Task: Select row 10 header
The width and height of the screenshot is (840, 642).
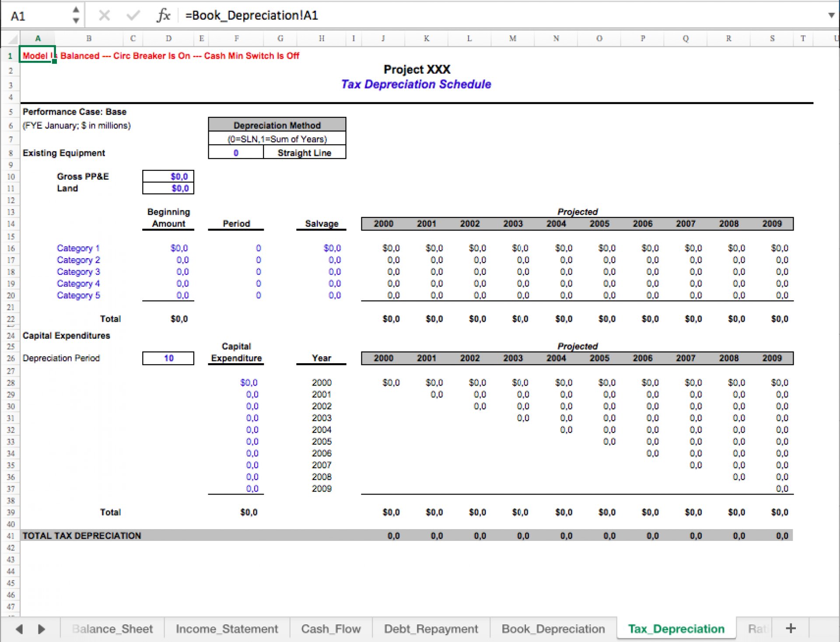Action: point(10,176)
